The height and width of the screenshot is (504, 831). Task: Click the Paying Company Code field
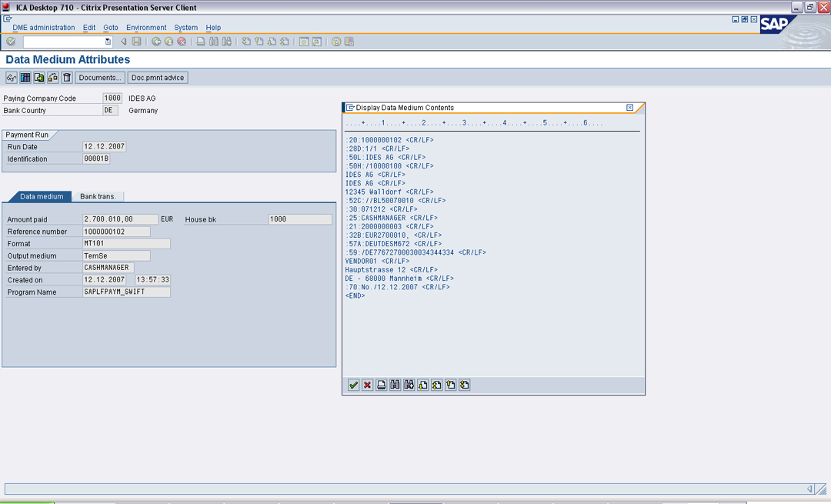pos(112,98)
